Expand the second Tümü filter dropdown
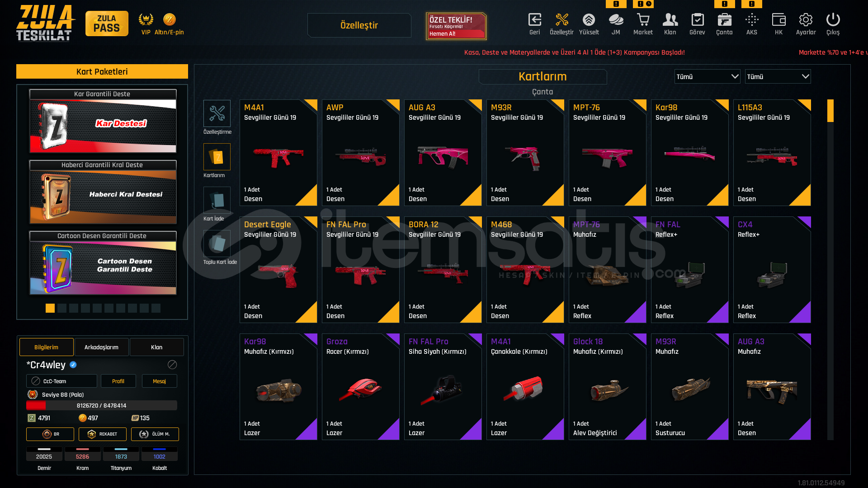This screenshot has width=868, height=488. coord(778,77)
